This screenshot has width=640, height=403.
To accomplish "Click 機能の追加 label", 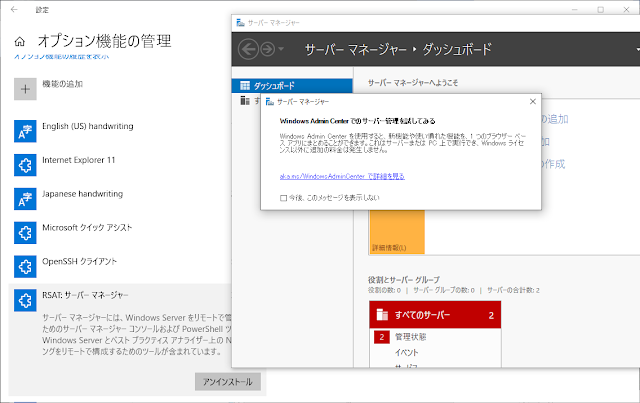I will (62, 84).
